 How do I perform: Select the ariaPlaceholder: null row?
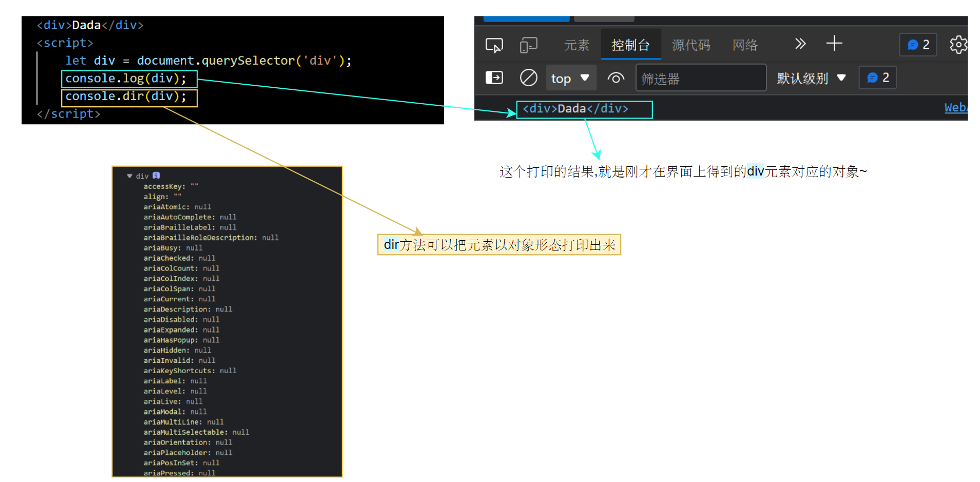tap(188, 453)
